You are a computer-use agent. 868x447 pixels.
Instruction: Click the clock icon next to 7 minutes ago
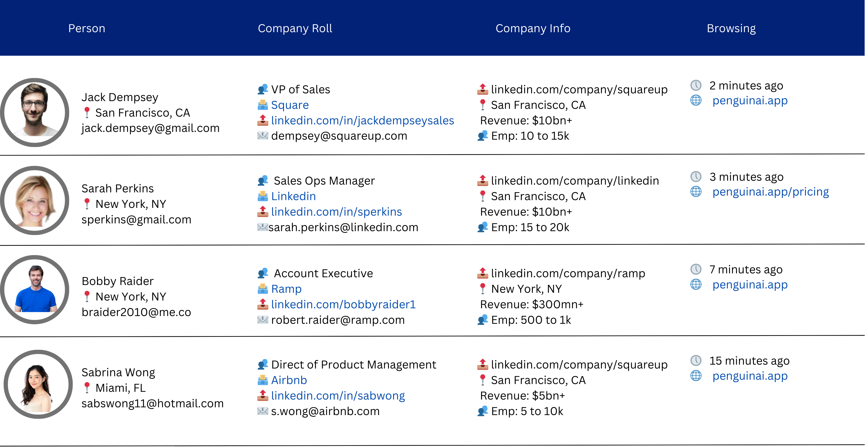click(696, 269)
